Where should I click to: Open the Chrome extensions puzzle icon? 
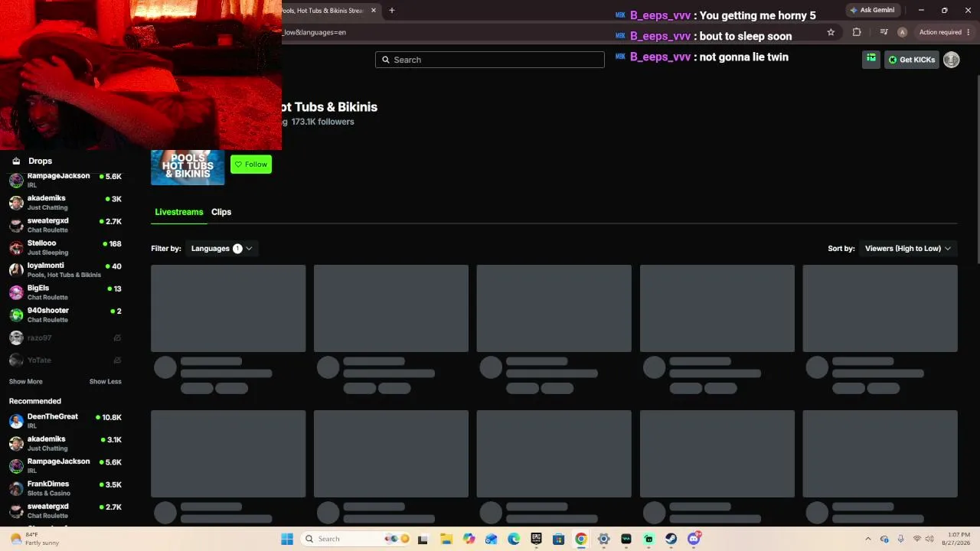(x=857, y=32)
